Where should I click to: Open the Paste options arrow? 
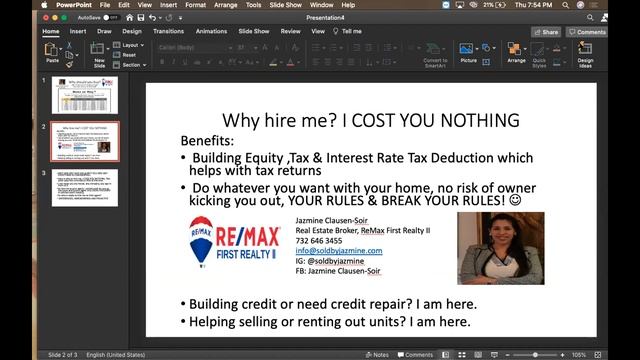point(60,49)
